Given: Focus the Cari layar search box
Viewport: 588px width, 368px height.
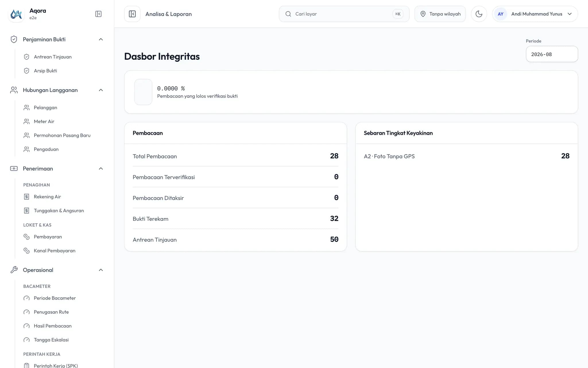Looking at the screenshot, I should click(344, 14).
